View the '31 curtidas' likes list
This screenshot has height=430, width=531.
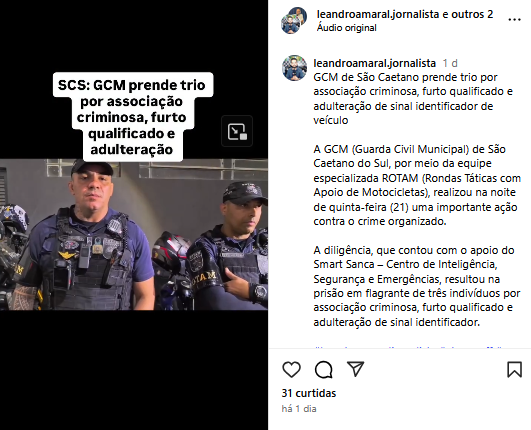point(309,393)
